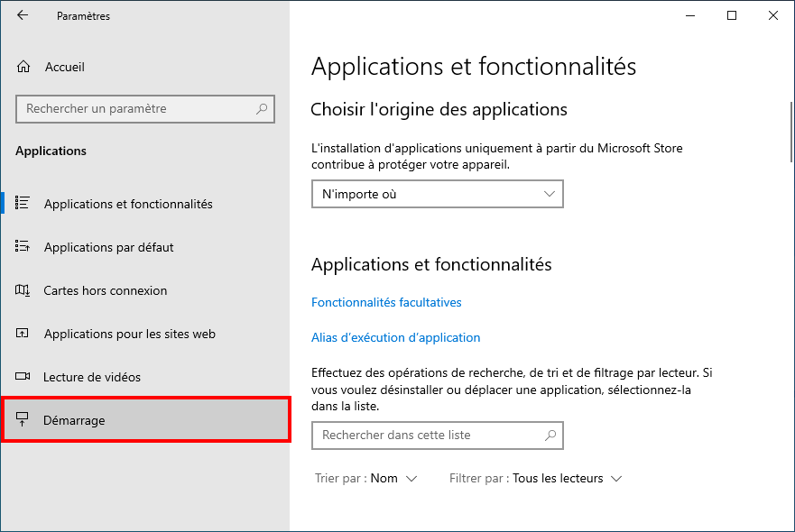Select Démarrage in the sidebar

coord(146,420)
